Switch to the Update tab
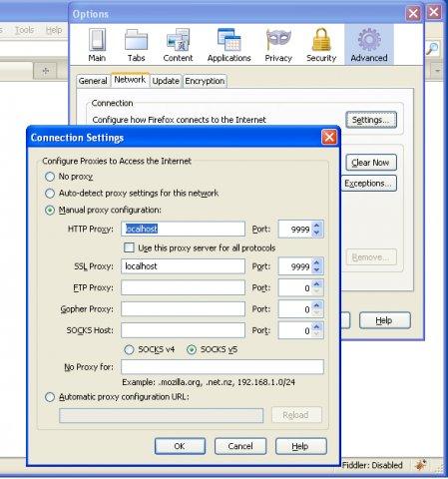Image resolution: width=448 pixels, height=479 pixels. (x=166, y=81)
